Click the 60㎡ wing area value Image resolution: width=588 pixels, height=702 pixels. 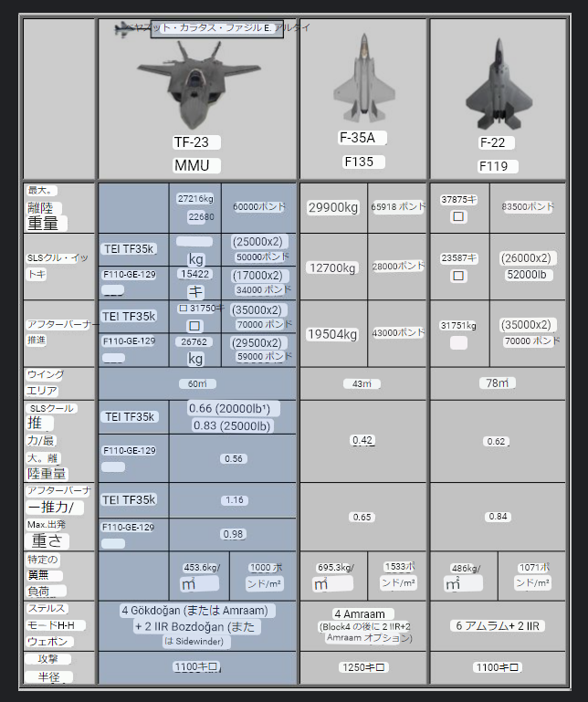tap(197, 383)
